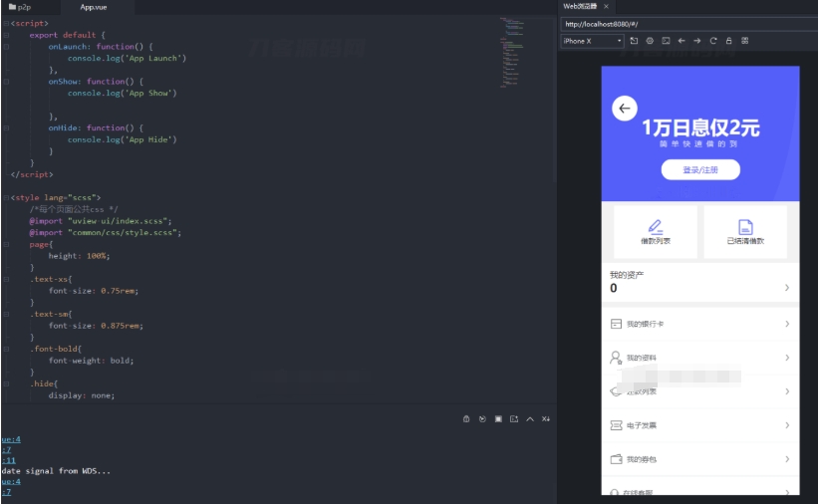Tap the invoice icon beside 电子发票
This screenshot has height=504, width=818.
pyautogui.click(x=616, y=425)
